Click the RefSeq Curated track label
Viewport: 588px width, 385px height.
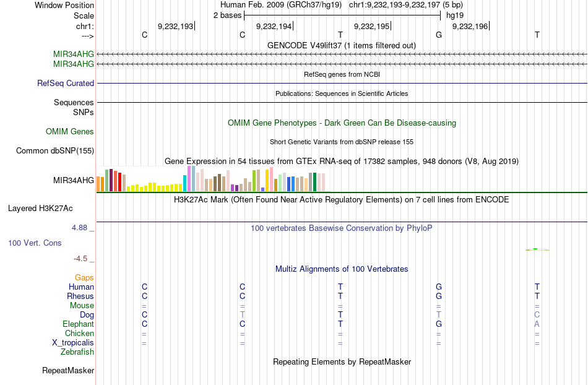click(66, 83)
